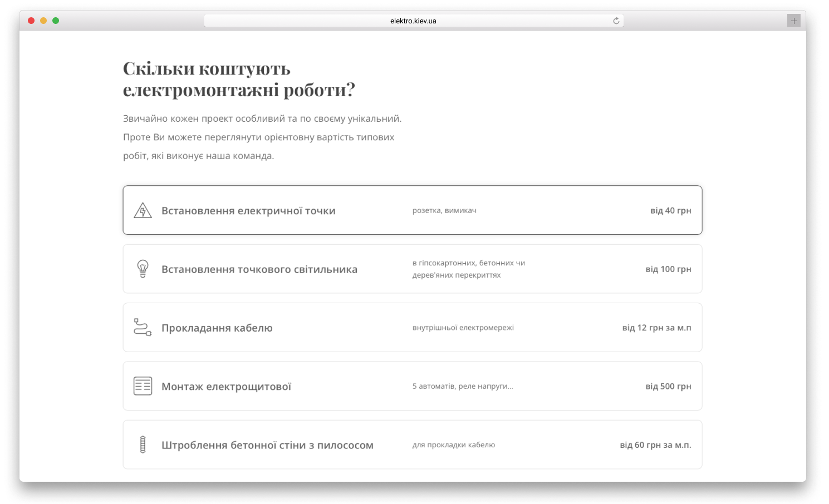Image resolution: width=829 pixels, height=504 pixels.
Task: Open 'Встановлення точкового світильника' title
Action: point(259,269)
